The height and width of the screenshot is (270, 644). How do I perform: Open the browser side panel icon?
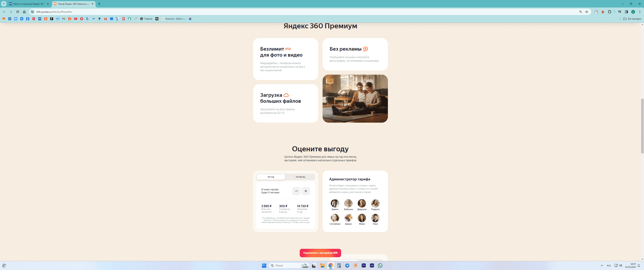[x=626, y=12]
